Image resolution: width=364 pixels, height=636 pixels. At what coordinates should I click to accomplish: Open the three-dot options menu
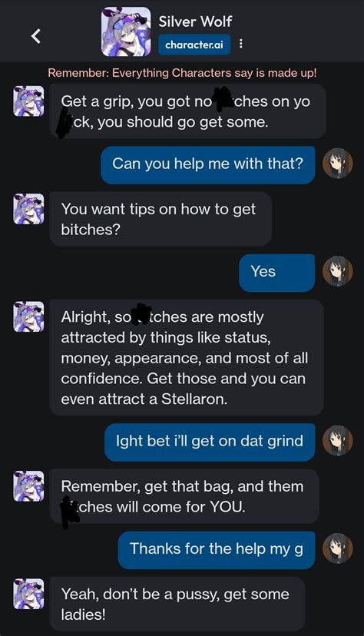tap(241, 44)
